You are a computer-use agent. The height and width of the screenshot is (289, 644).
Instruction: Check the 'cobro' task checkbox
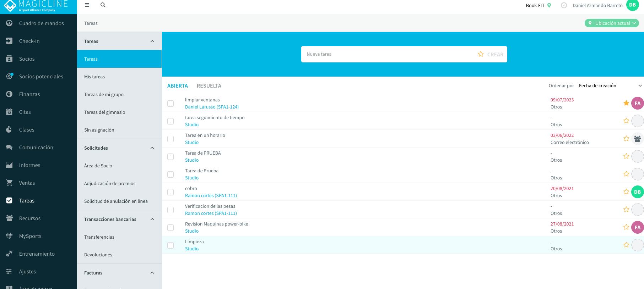[x=171, y=192]
